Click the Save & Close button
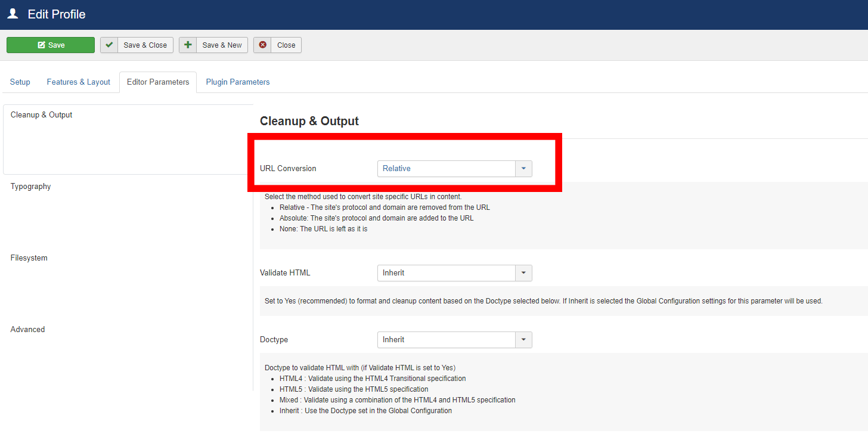 [x=137, y=45]
